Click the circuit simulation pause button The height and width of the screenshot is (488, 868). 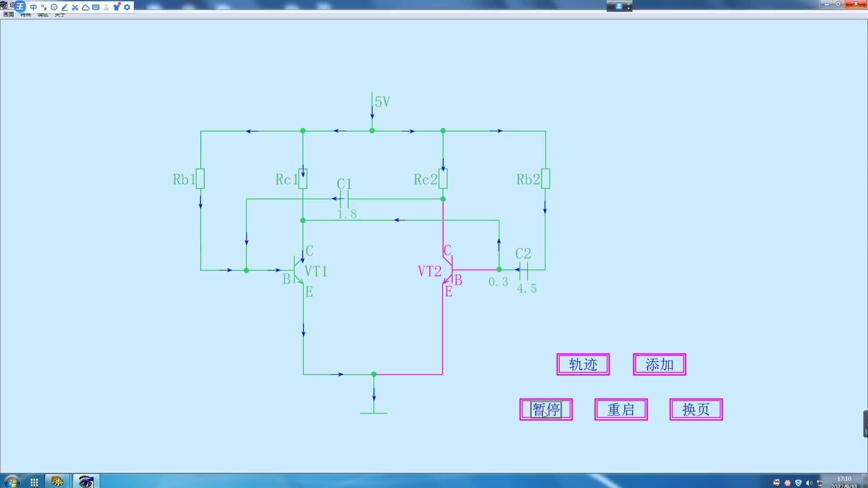pos(546,409)
